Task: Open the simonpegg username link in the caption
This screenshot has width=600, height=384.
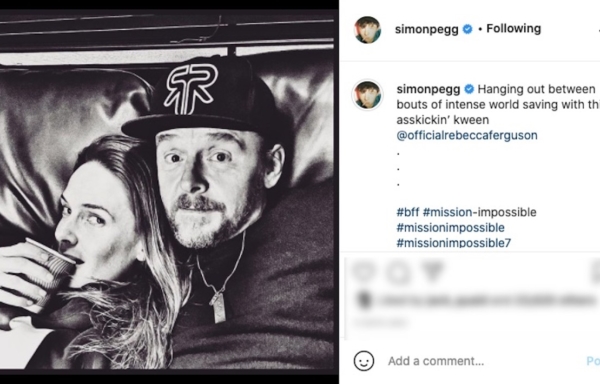Action: point(428,89)
